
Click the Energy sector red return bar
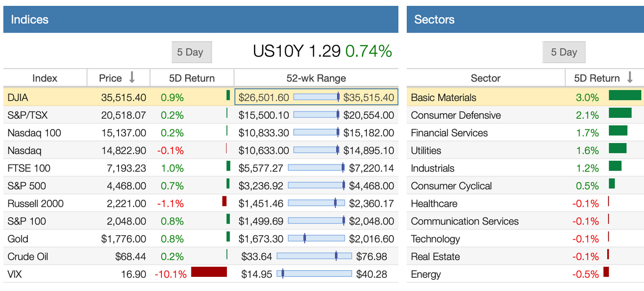click(606, 272)
